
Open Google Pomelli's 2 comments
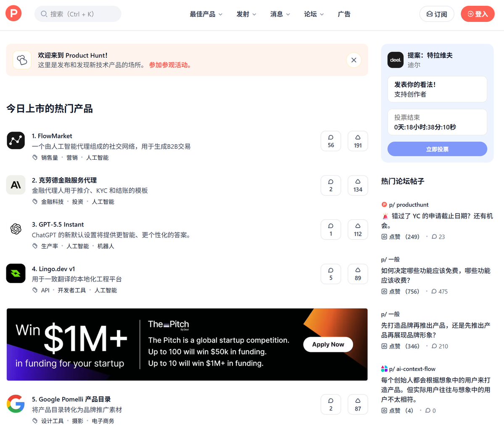pyautogui.click(x=331, y=404)
